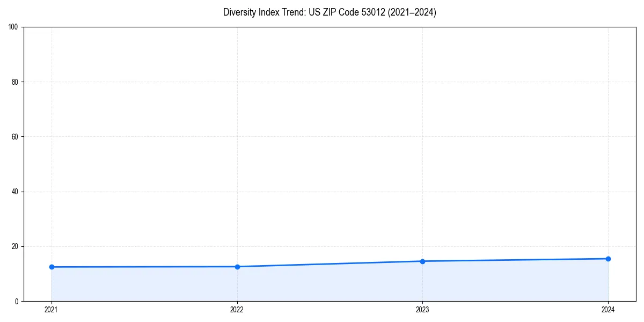Select the 2023 data point marker

(x=423, y=261)
